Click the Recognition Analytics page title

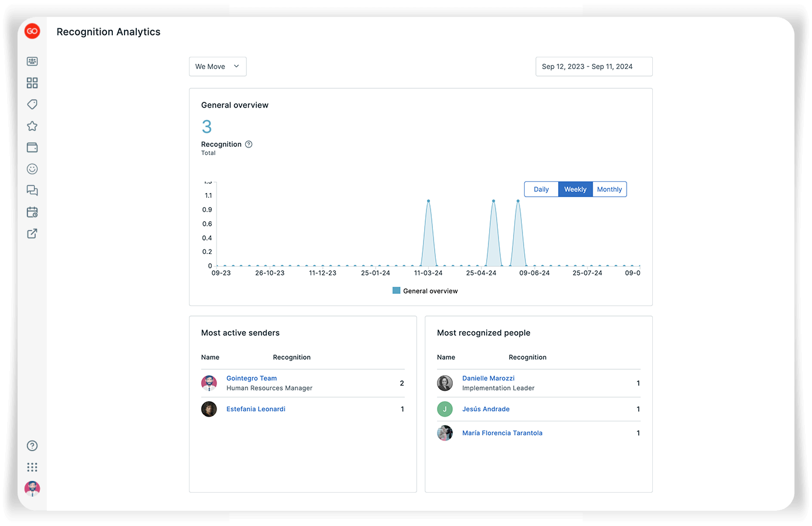pos(108,32)
